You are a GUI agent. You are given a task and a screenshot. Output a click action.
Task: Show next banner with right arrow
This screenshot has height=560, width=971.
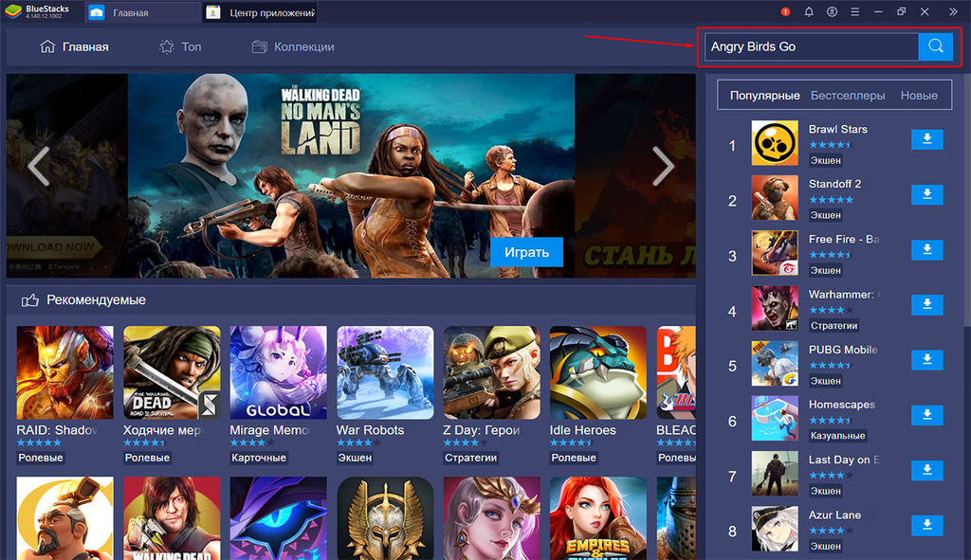[663, 166]
